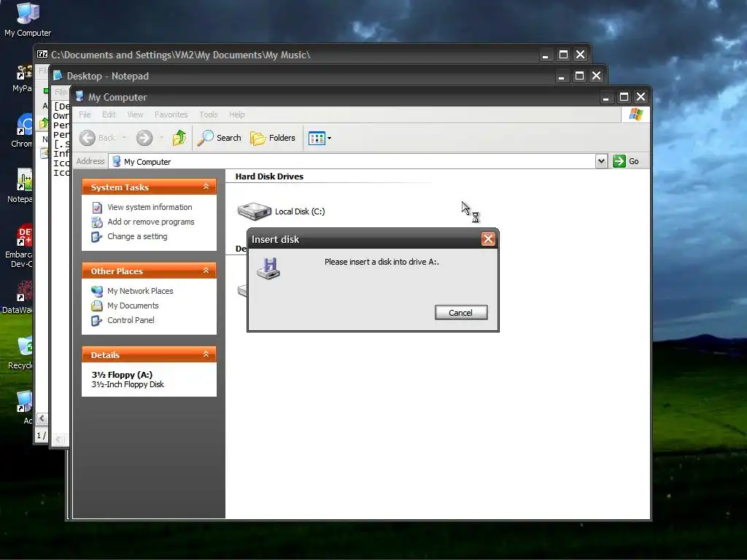Screen dimensions: 747x560
Task: Open the View menu in My Computer
Action: (135, 114)
